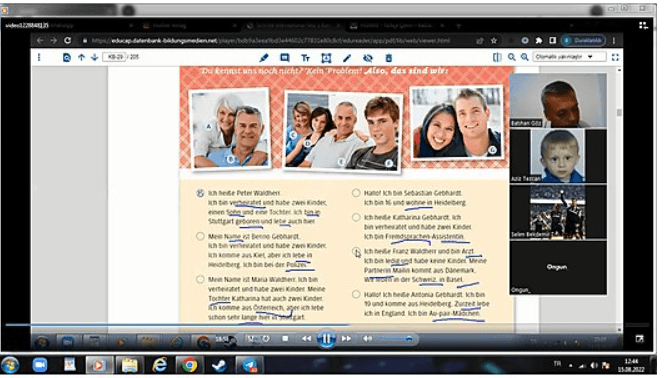
Task: Switch to the third browser tab
Action: click(x=294, y=25)
